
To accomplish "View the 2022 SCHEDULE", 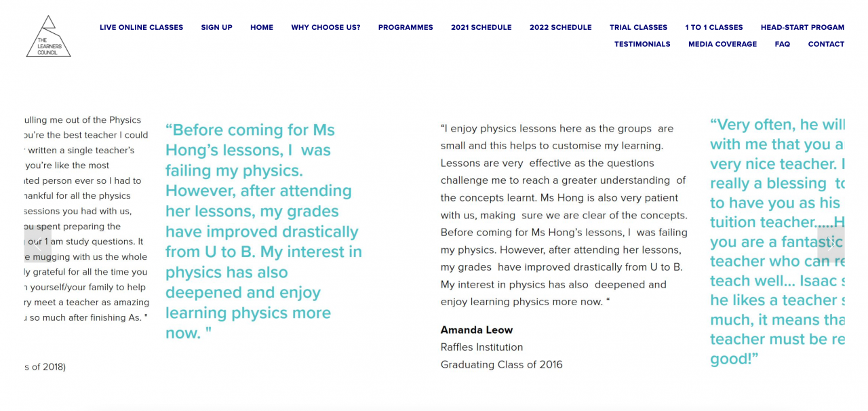I will pyautogui.click(x=561, y=27).
